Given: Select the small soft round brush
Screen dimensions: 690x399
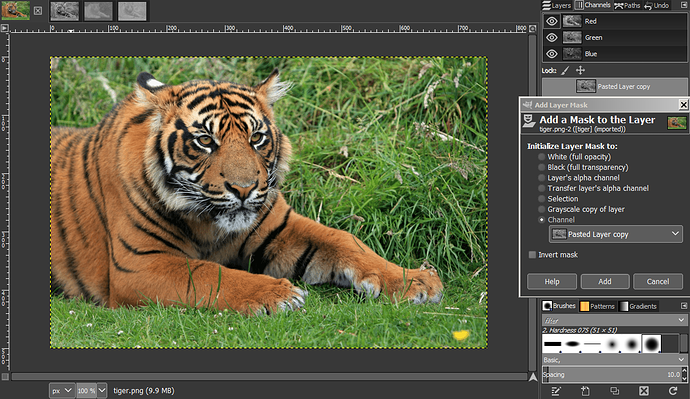Looking at the screenshot, I should point(612,344).
